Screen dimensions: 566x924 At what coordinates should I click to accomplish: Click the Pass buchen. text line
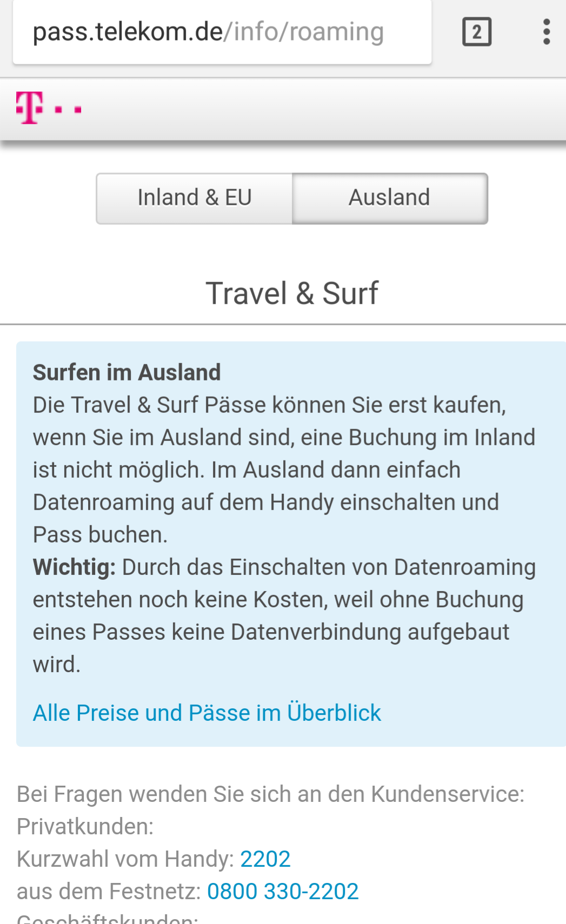[x=100, y=535]
